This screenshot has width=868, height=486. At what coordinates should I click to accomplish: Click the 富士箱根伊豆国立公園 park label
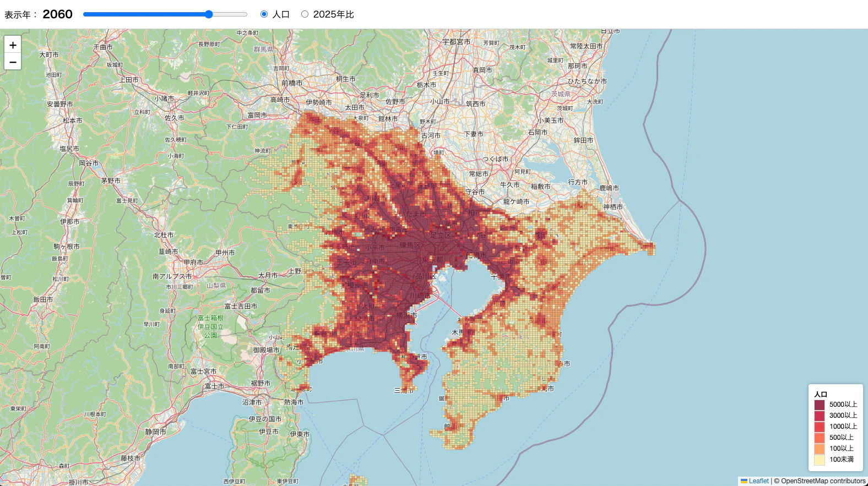(x=211, y=326)
